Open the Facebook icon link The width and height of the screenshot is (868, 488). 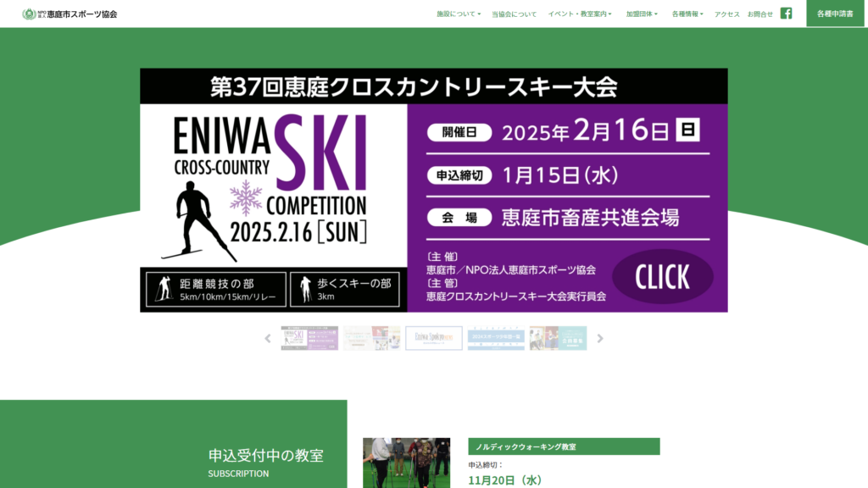coord(786,14)
